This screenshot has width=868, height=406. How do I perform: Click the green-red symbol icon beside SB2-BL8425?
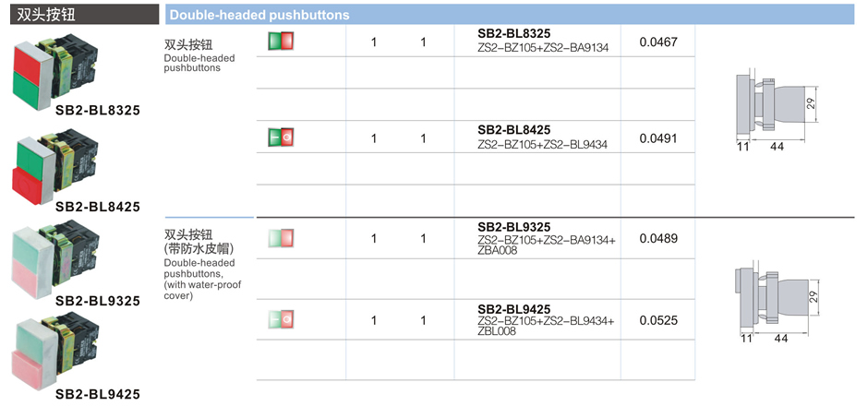pyautogui.click(x=281, y=138)
